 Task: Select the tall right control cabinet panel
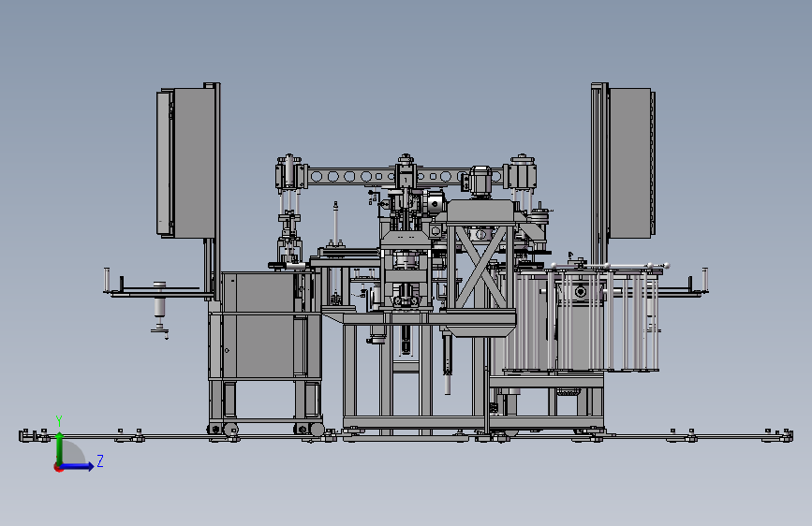[630, 163]
